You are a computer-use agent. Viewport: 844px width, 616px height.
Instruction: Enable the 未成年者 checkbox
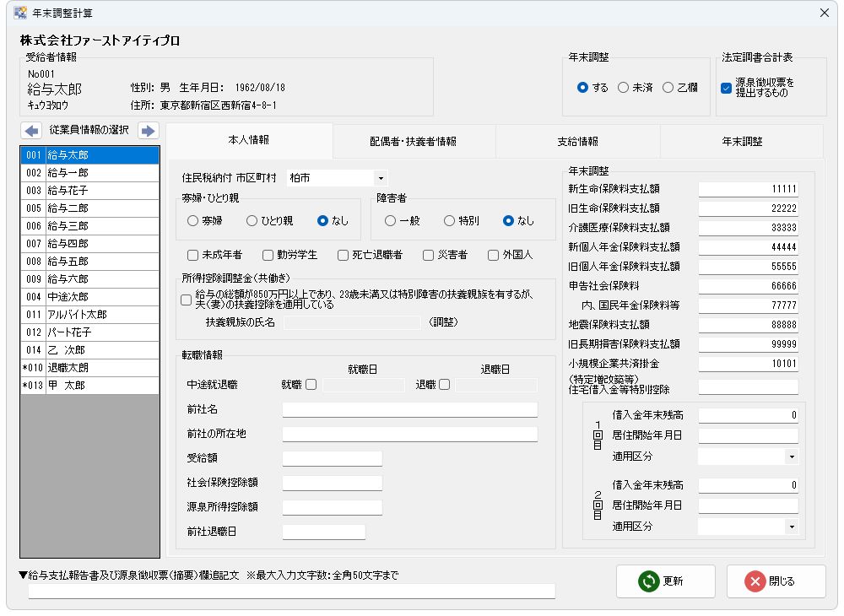pyautogui.click(x=193, y=255)
